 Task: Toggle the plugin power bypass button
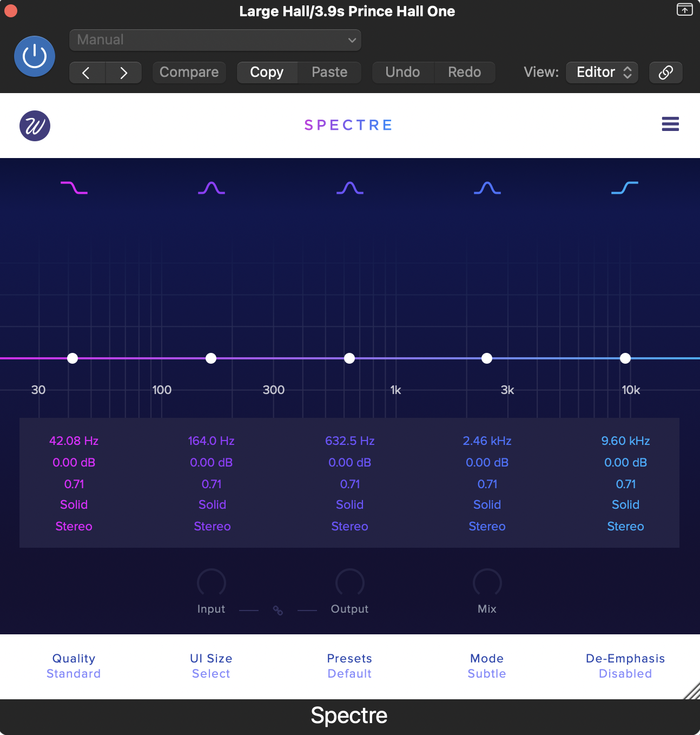pyautogui.click(x=35, y=56)
